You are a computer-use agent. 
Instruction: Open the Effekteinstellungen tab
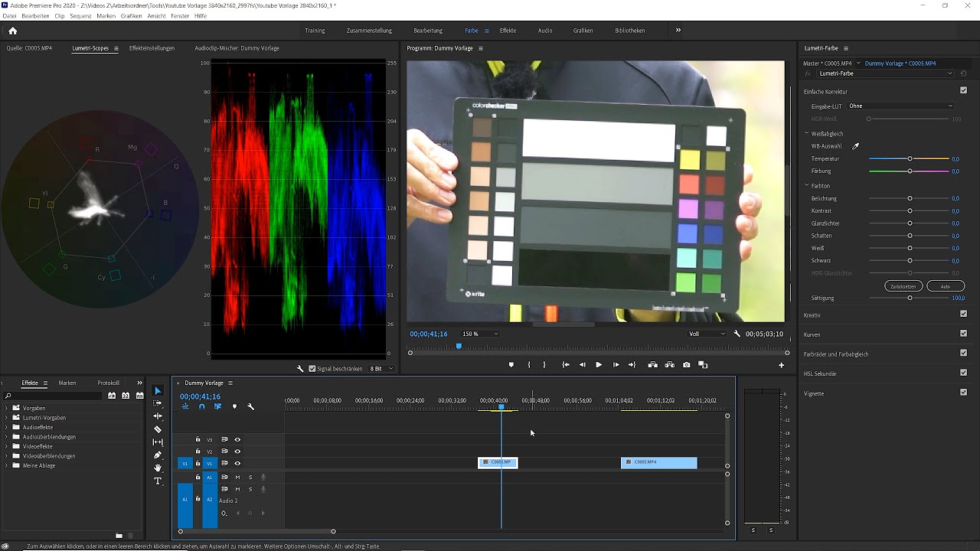pyautogui.click(x=152, y=48)
